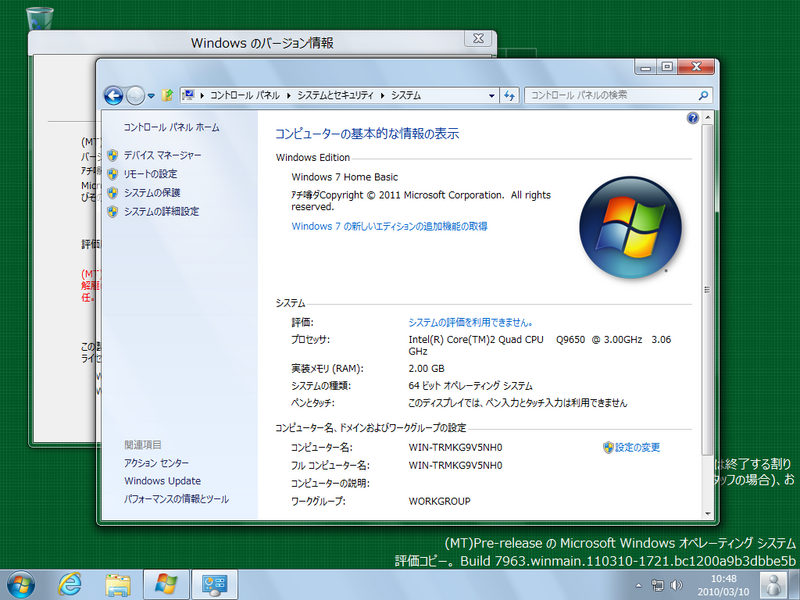The width and height of the screenshot is (800, 600).
Task: Click システムの評価を利用できません link
Action: click(470, 322)
